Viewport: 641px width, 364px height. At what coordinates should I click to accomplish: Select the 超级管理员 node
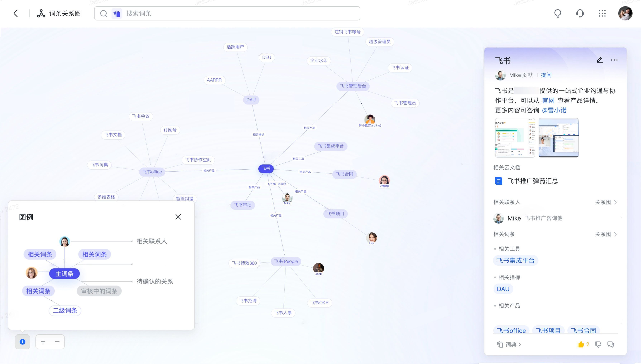pos(380,41)
